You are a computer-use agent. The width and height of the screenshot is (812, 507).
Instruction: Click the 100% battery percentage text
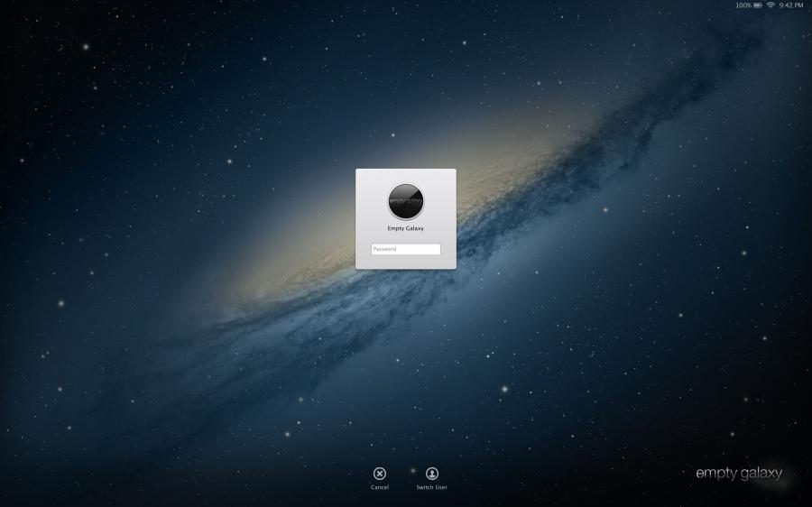click(743, 5)
